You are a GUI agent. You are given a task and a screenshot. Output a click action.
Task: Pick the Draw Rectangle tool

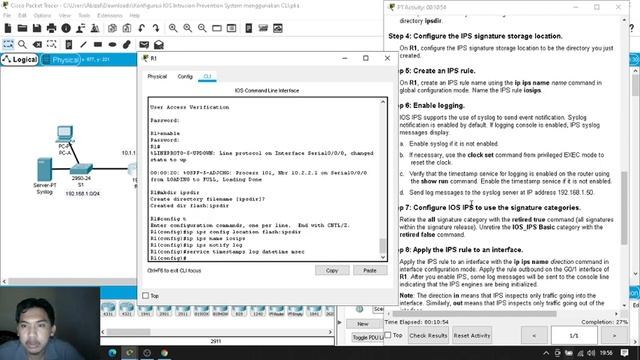[98, 44]
